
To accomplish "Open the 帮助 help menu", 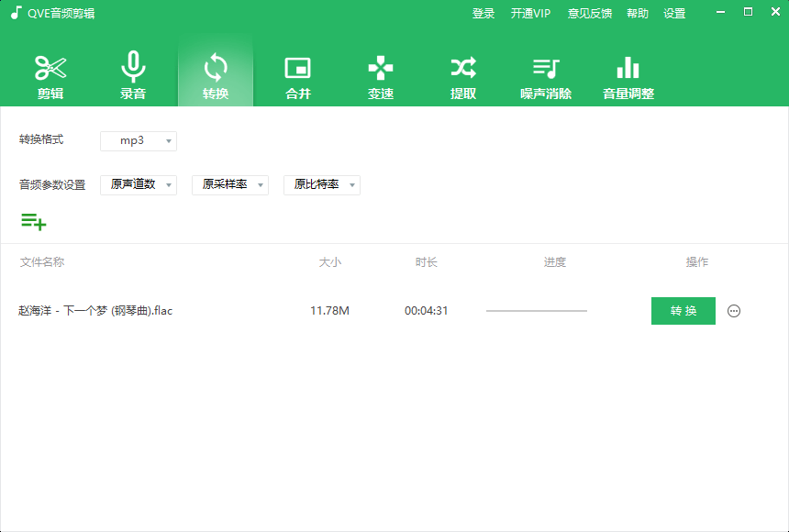I will pos(638,13).
